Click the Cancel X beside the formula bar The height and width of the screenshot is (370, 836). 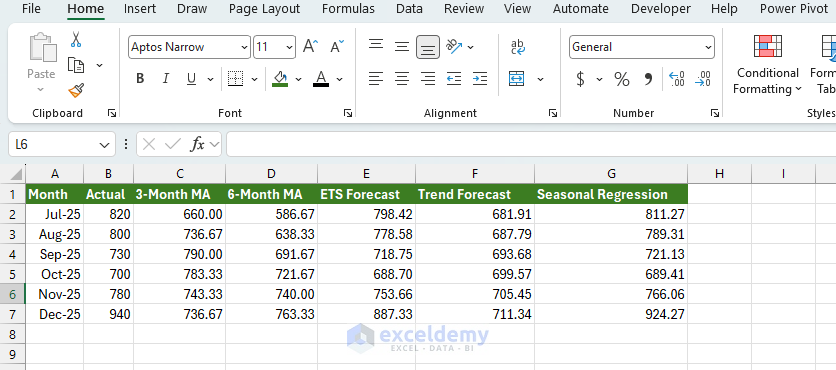(149, 144)
